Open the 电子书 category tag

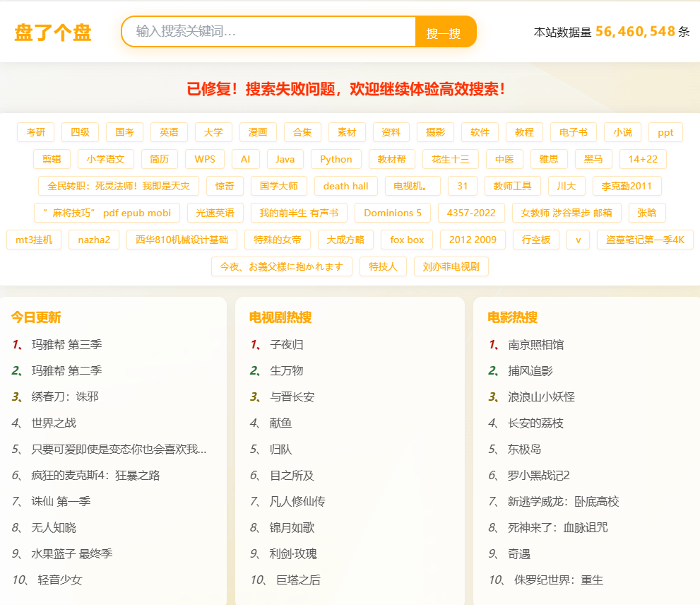(x=574, y=132)
